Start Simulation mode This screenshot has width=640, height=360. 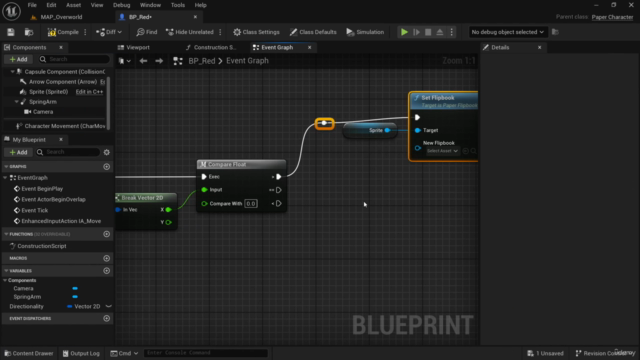pyautogui.click(x=365, y=32)
